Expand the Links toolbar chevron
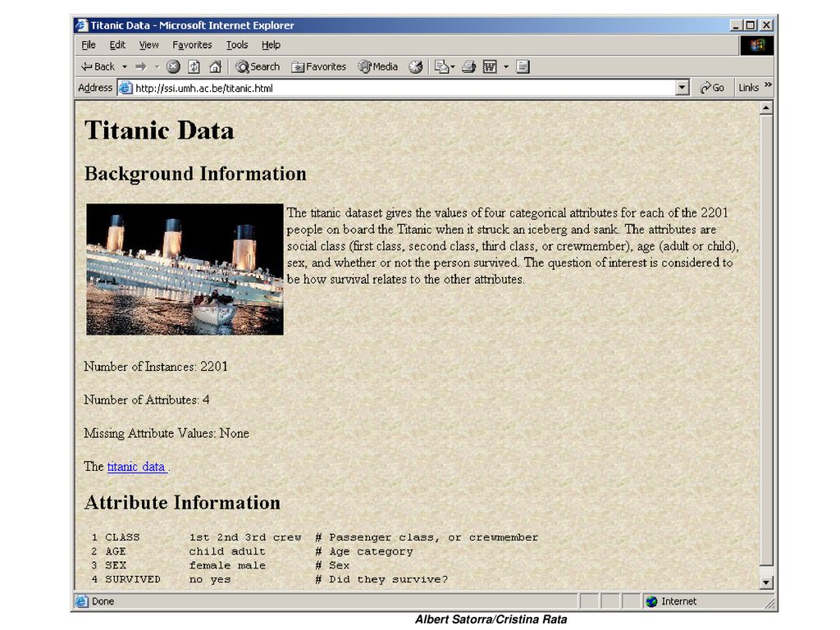Screen dimensions: 840x630 768,84
